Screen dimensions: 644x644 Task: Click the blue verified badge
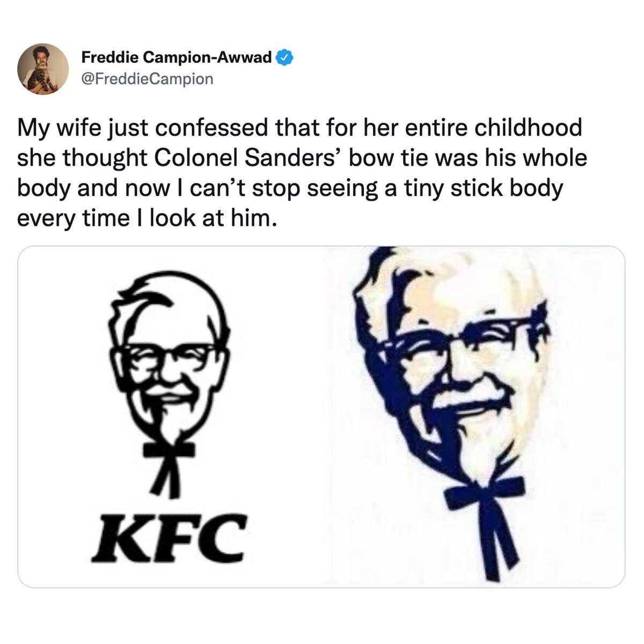click(x=284, y=56)
